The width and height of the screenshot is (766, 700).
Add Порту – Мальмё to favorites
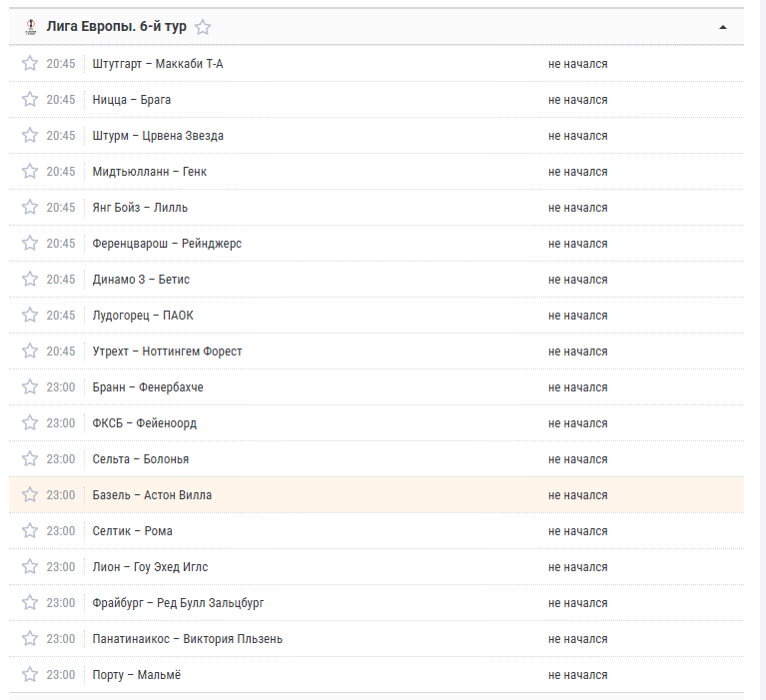pos(30,675)
